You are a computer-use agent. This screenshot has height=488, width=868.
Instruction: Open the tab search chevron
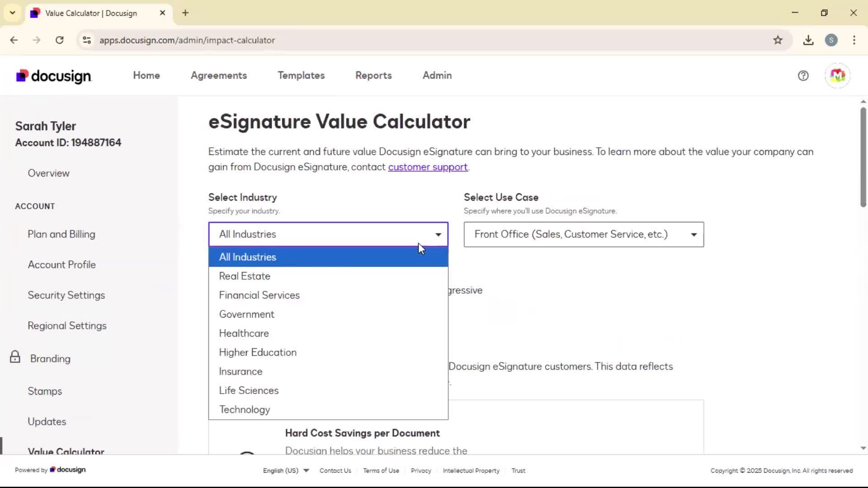[x=13, y=13]
